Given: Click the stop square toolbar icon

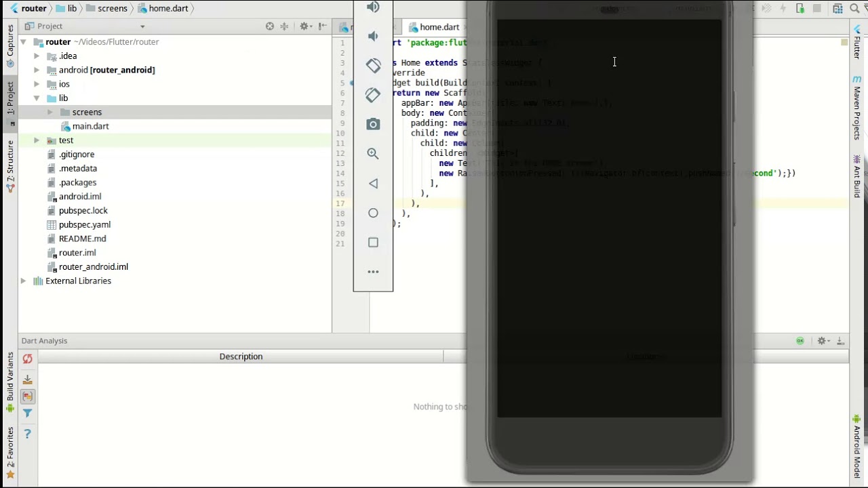Looking at the screenshot, I should click(817, 8).
